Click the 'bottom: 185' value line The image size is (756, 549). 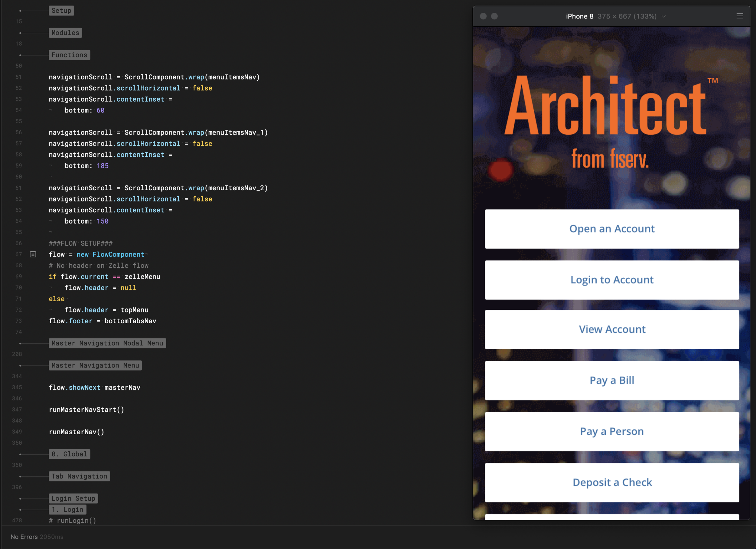click(x=86, y=166)
